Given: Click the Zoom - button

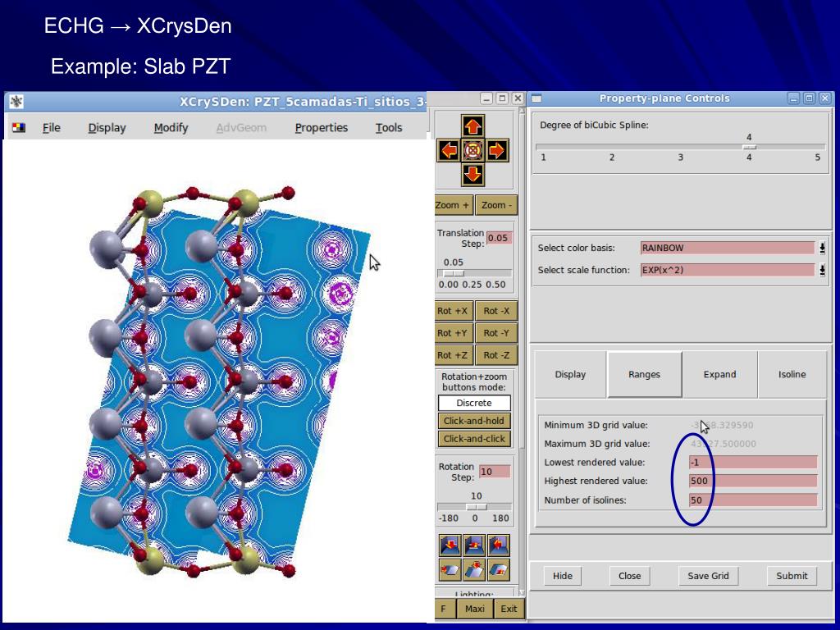Looking at the screenshot, I should [x=496, y=204].
